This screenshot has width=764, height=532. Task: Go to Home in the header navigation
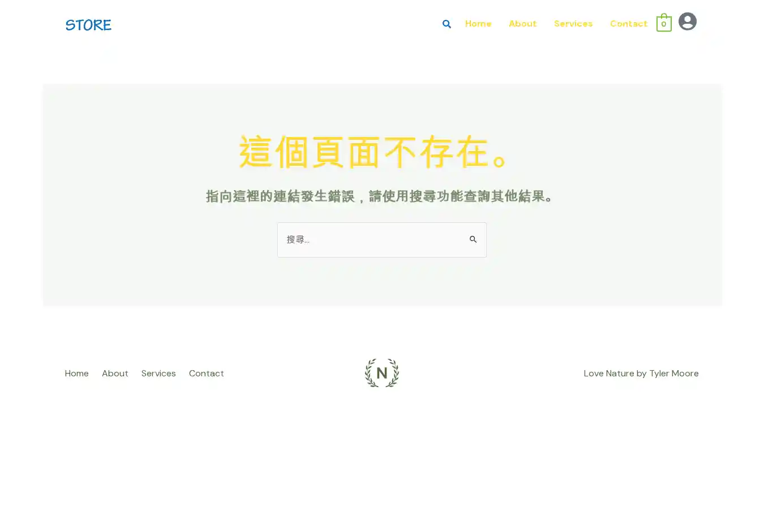[x=478, y=24]
